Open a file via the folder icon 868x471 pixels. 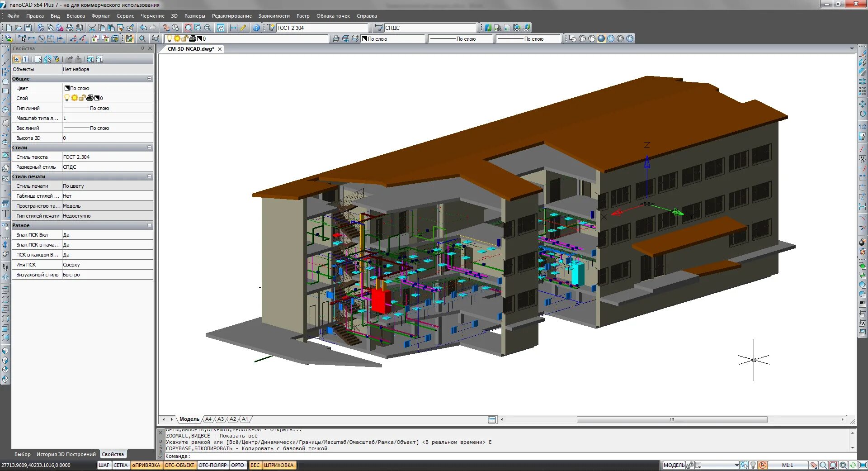tap(18, 28)
